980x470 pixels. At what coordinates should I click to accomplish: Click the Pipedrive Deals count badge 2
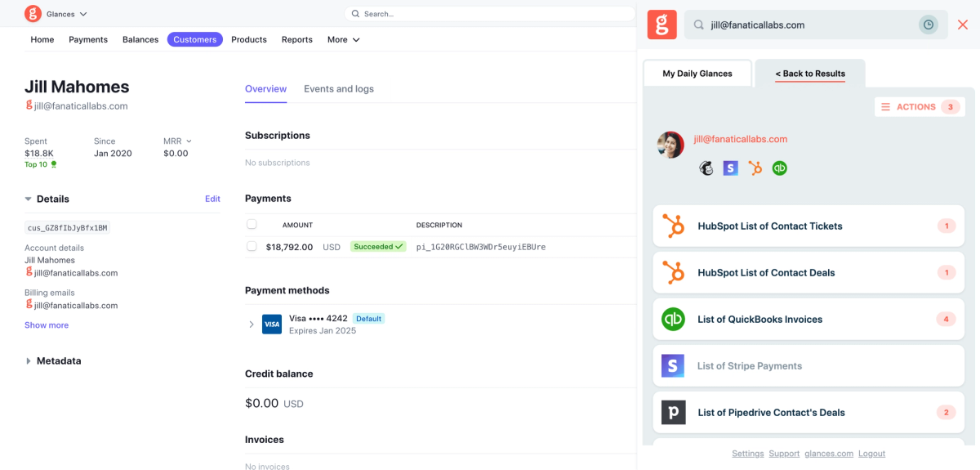tap(947, 413)
